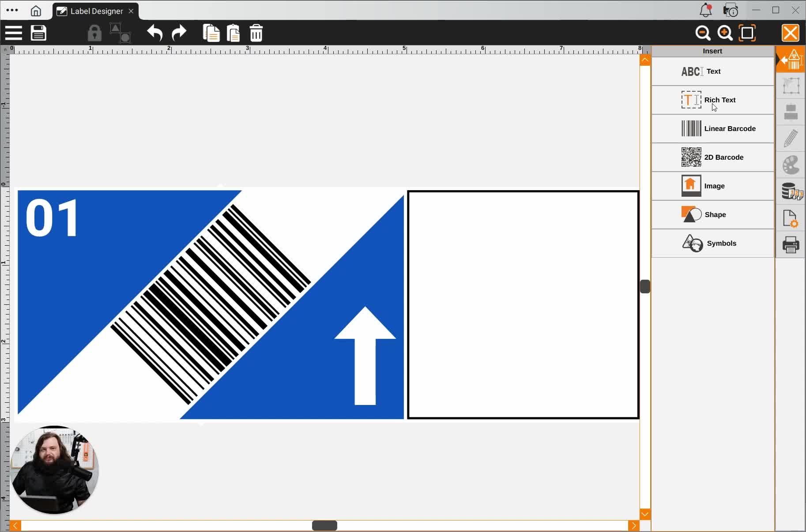The width and height of the screenshot is (806, 532).
Task: Open the three-dots menu in the title bar
Action: [x=12, y=10]
